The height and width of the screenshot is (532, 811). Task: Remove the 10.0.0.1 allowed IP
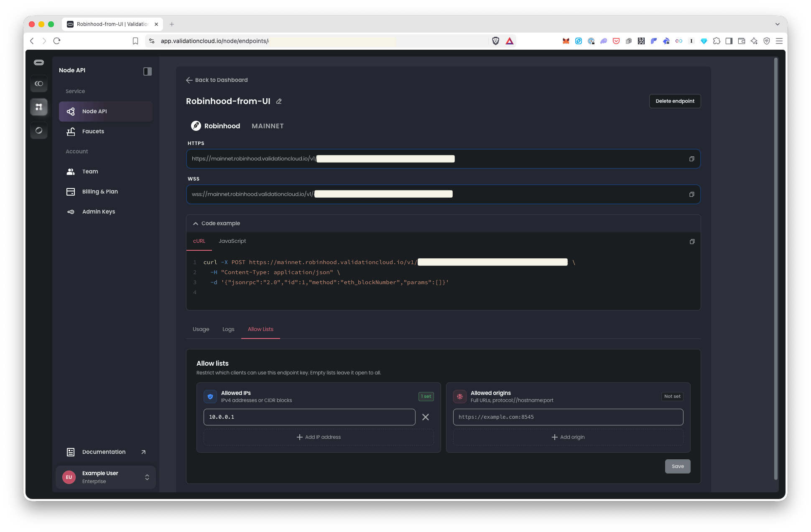[x=426, y=417]
